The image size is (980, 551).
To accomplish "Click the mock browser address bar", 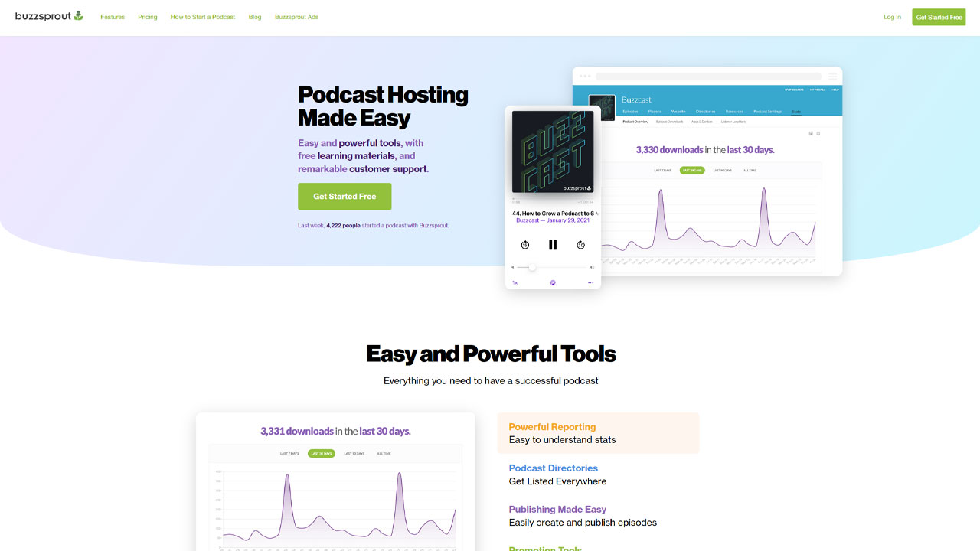I will (x=708, y=77).
